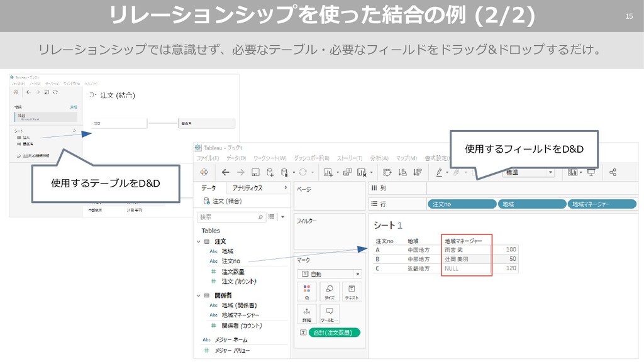Select the 地域マネージャー field in the data pane
The image size is (644, 362).
(241, 315)
